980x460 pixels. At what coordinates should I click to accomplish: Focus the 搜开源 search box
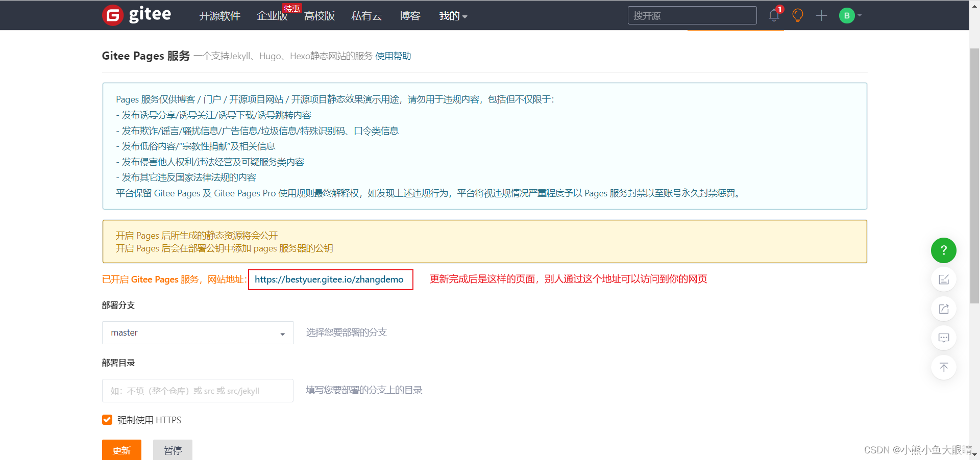[x=692, y=15]
